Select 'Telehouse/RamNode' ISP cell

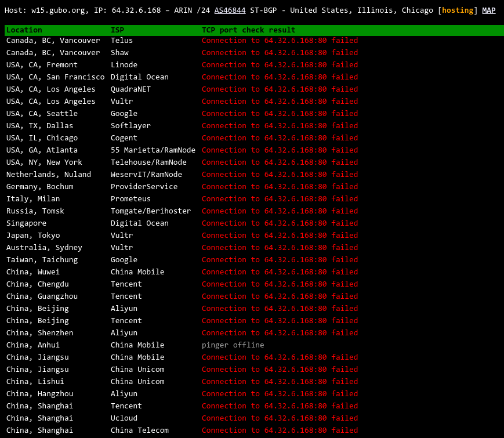pos(148,162)
